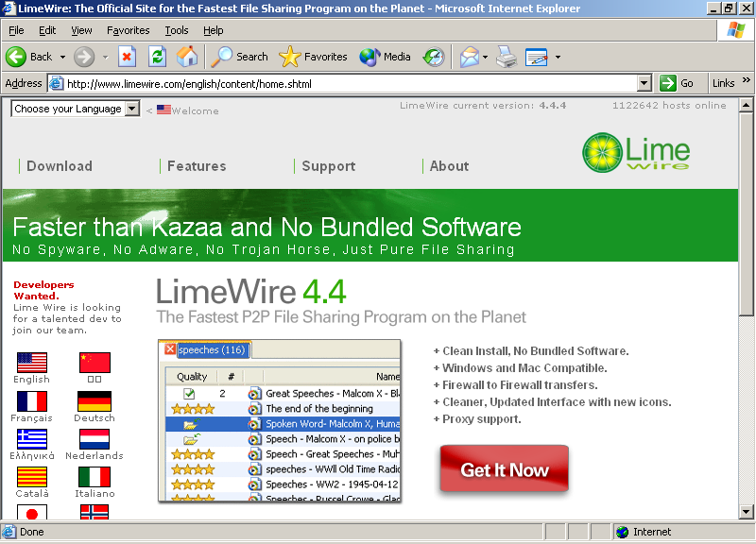This screenshot has height=544, width=756.
Task: Expand the Edit button dropdown arrow
Action: pyautogui.click(x=558, y=58)
